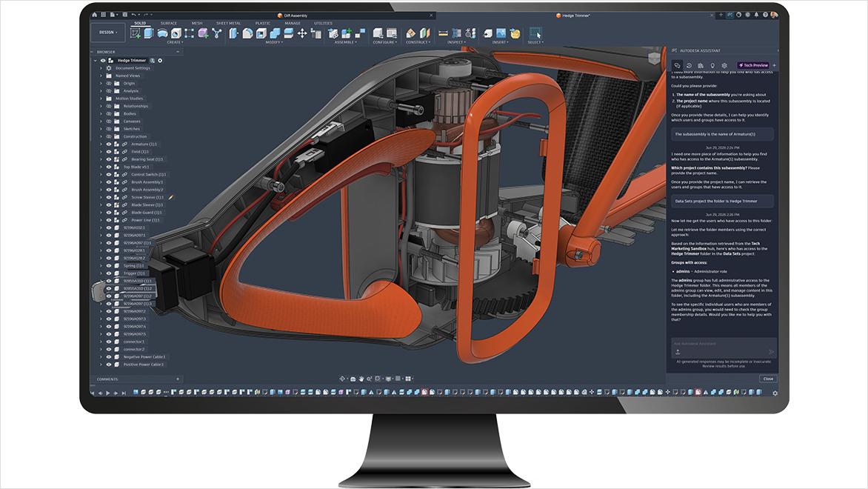Open Autodesk Assistant settings gear
868x489 pixels.
pos(724,65)
